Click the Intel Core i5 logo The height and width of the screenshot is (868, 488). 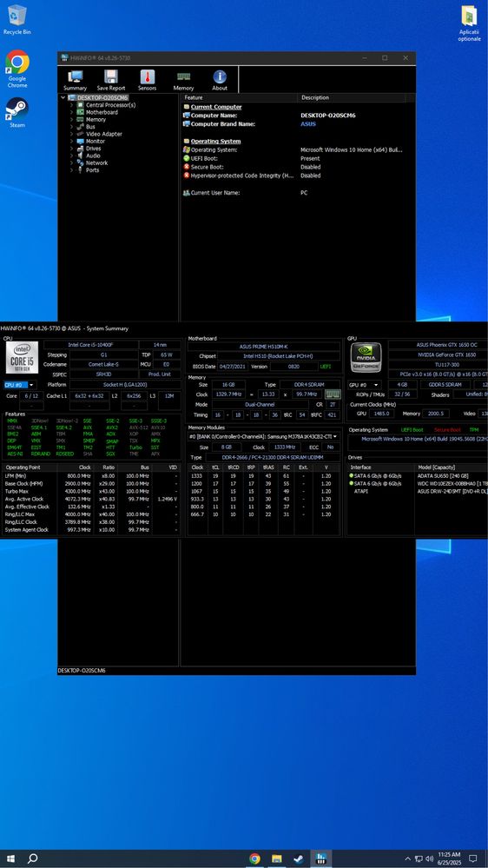click(x=22, y=358)
